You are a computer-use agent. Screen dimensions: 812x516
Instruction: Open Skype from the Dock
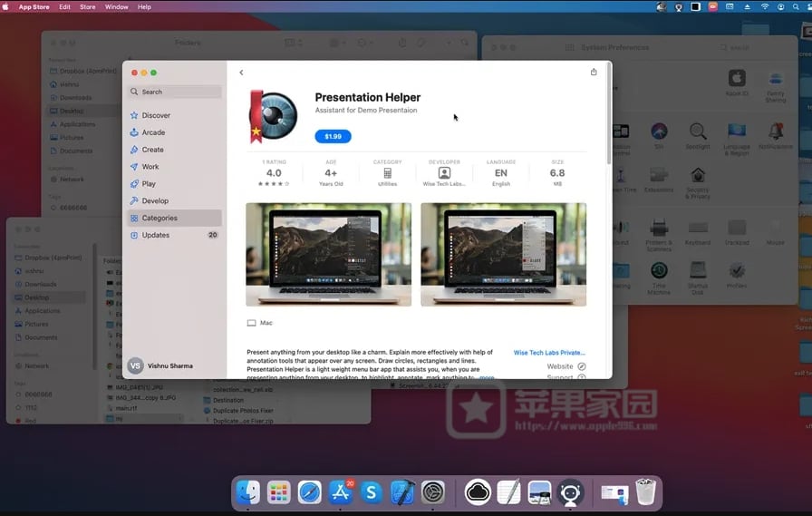372,492
